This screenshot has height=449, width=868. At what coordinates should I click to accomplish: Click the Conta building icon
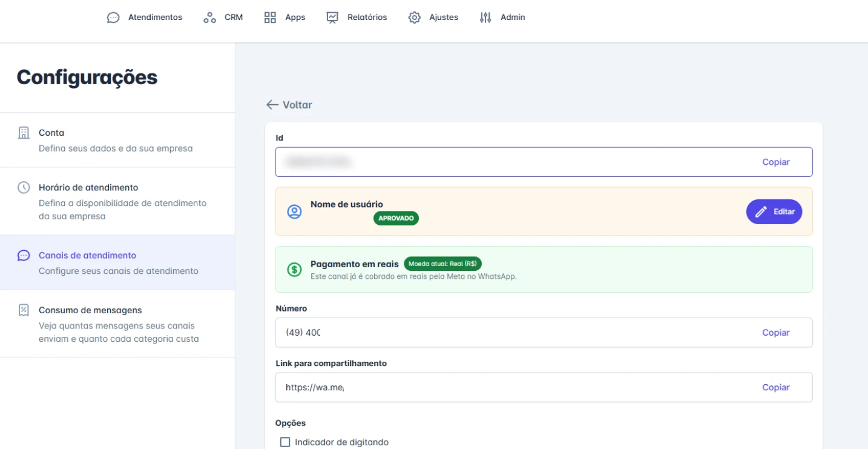pyautogui.click(x=24, y=133)
